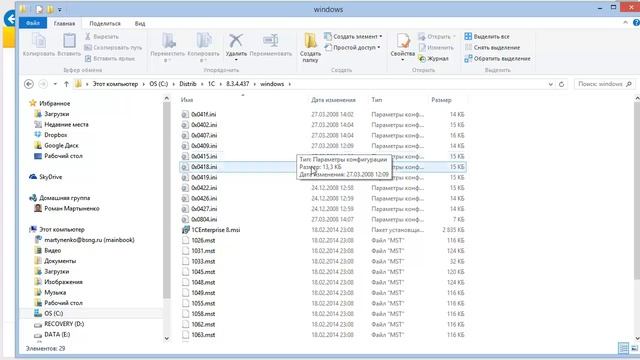Open Google Диск in favorites

click(x=61, y=145)
